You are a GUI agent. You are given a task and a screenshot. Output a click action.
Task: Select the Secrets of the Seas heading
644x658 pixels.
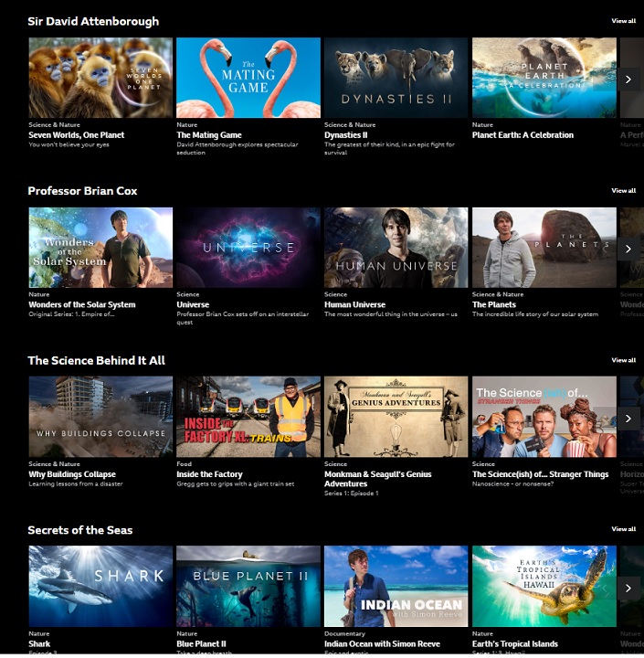point(79,530)
